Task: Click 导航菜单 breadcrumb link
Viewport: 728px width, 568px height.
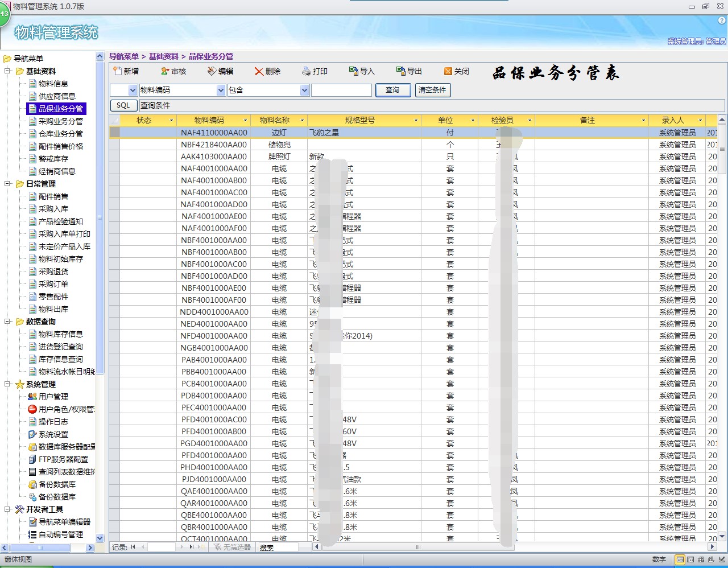Action: pos(124,56)
